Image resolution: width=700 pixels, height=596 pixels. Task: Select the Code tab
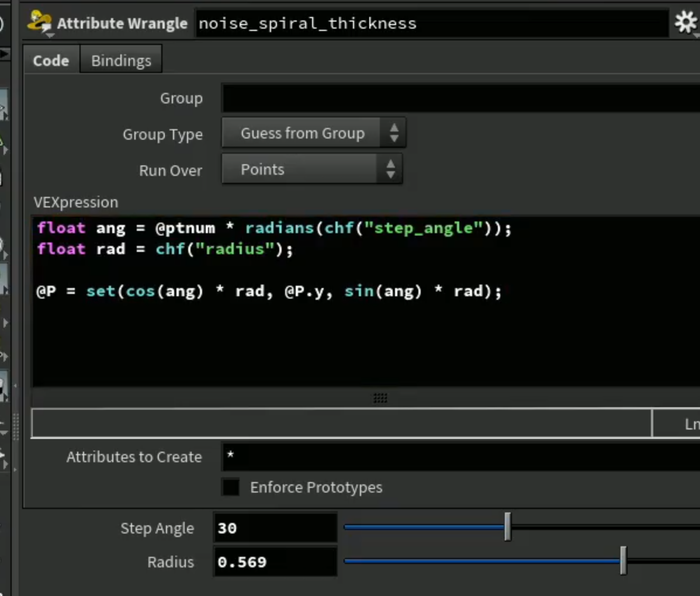tap(51, 60)
